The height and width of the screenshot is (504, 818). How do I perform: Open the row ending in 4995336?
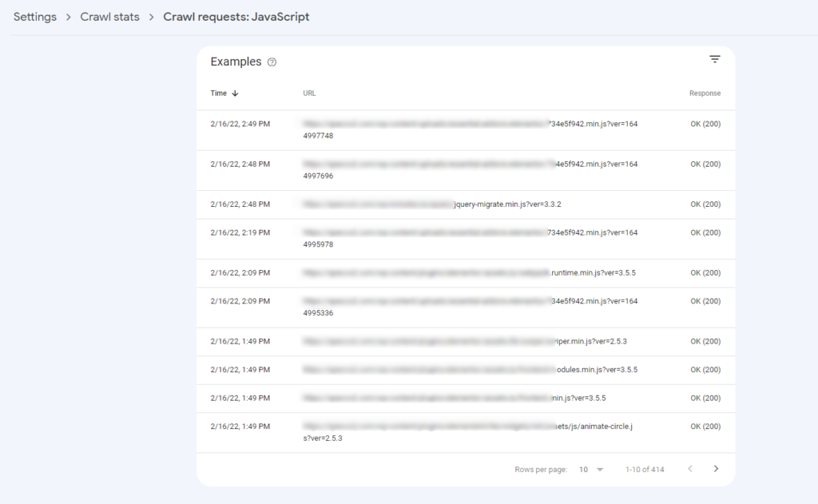466,308
